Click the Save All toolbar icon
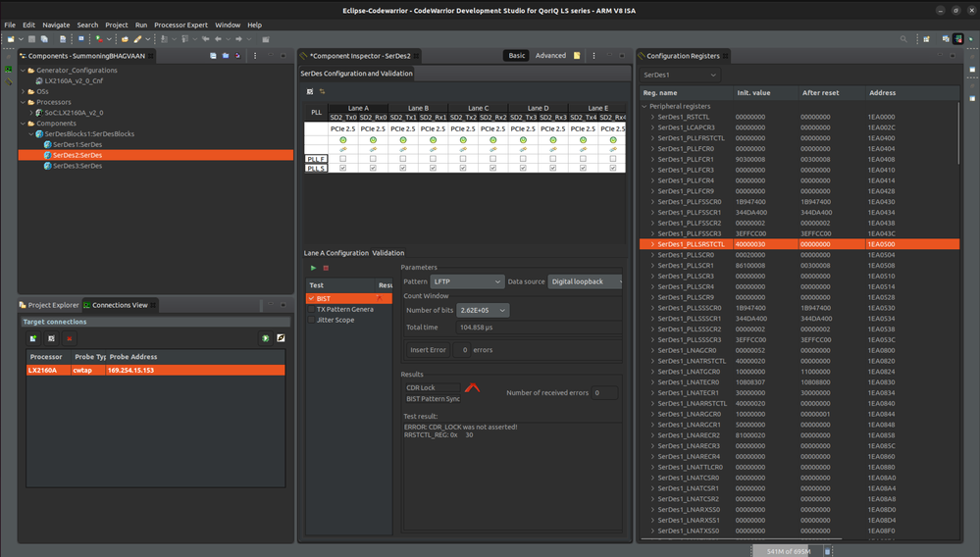980x557 pixels. point(44,38)
